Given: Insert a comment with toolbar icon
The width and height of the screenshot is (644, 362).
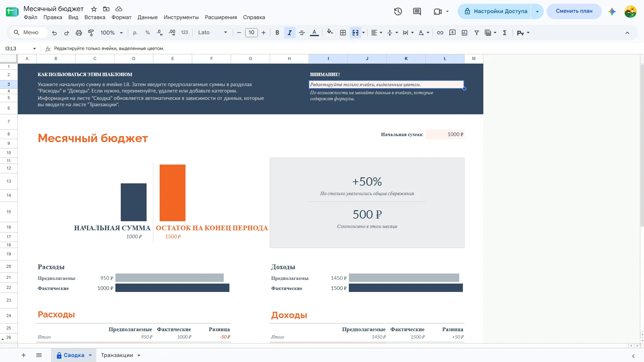Looking at the screenshot, I should tap(452, 33).
